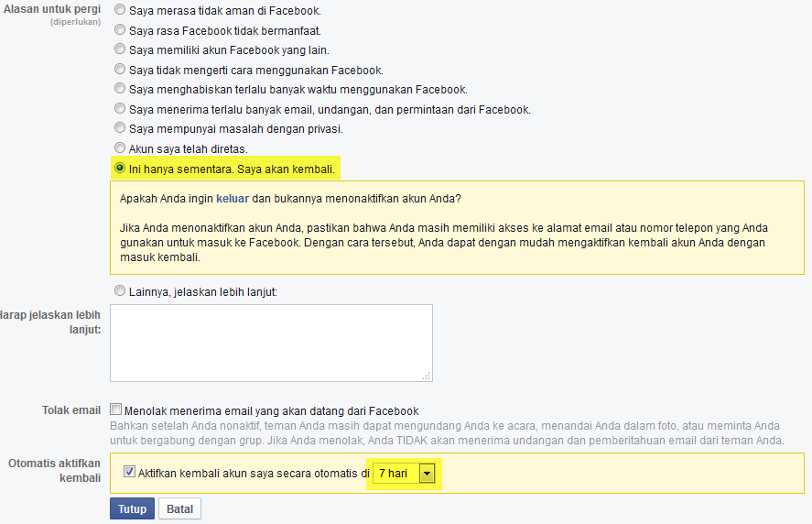Image resolution: width=812 pixels, height=524 pixels.
Task: Choose 'Lainnya, jelaskan lebih lanjut' option
Action: [120, 291]
